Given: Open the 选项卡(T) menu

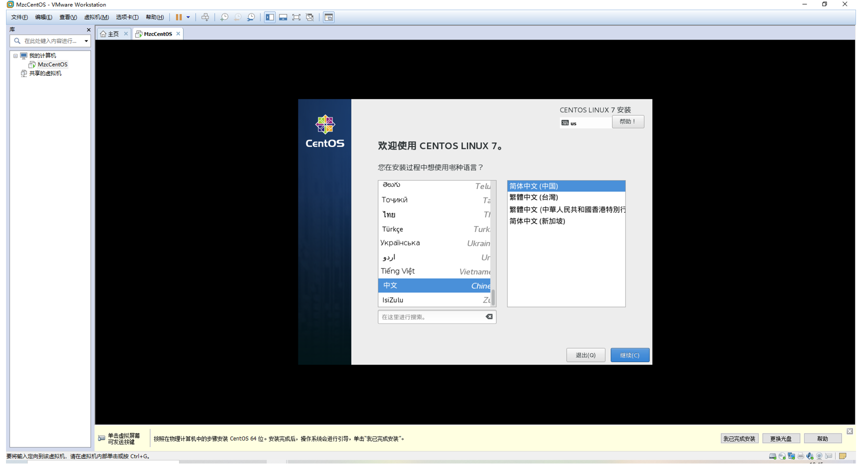Looking at the screenshot, I should tap(127, 17).
